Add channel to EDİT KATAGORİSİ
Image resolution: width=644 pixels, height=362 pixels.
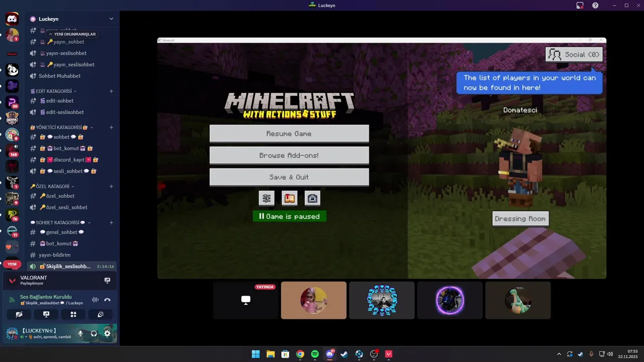[x=111, y=91]
